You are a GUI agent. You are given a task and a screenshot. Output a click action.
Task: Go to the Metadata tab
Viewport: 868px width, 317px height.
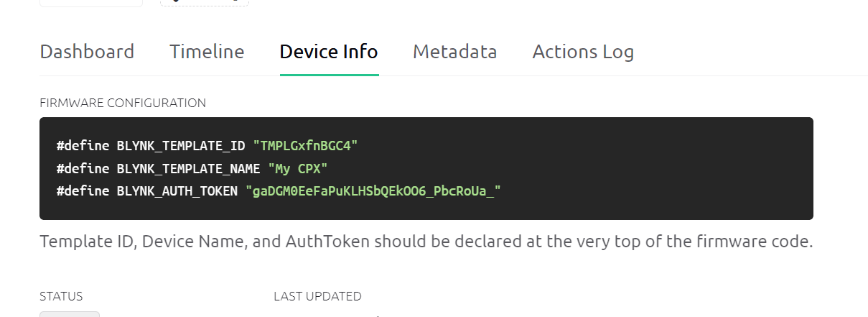(x=454, y=52)
